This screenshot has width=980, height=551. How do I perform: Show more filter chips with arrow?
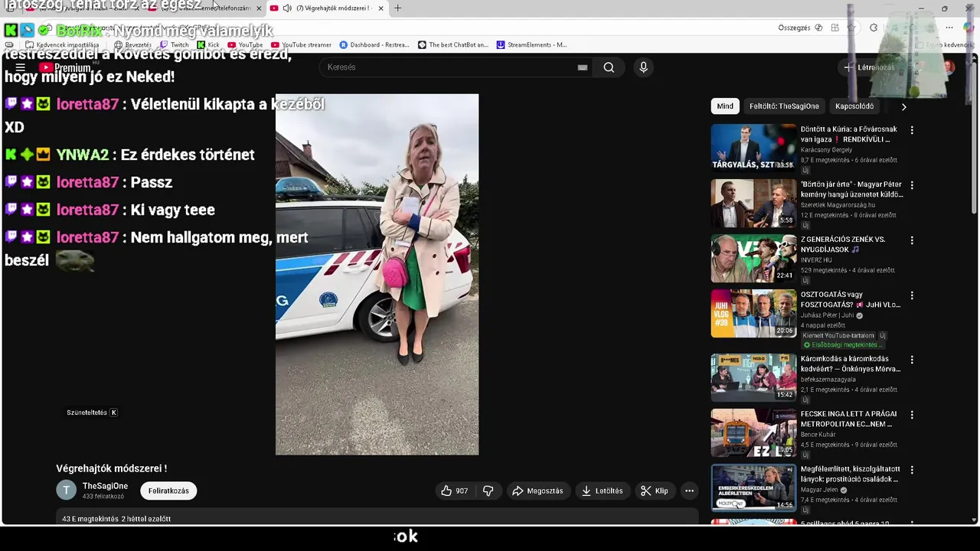point(903,106)
